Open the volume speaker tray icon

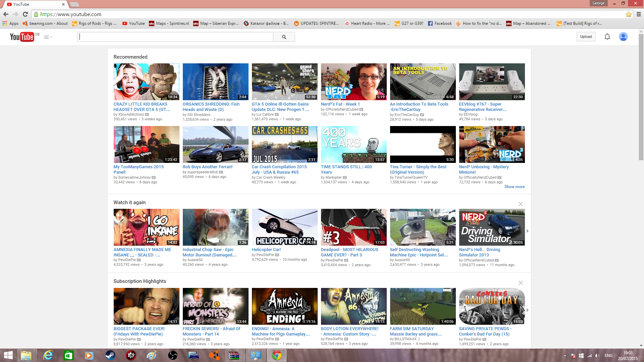coord(597,356)
